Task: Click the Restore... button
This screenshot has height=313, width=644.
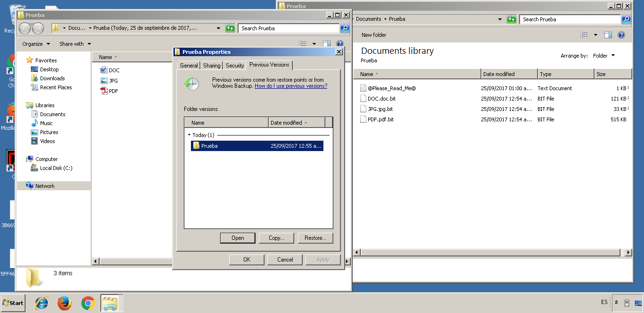Action: [315, 238]
